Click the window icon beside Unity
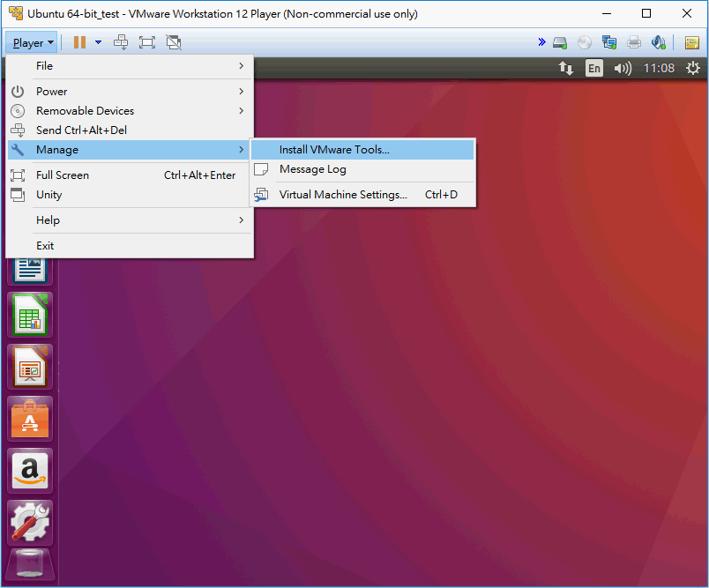Image resolution: width=709 pixels, height=588 pixels. point(18,195)
